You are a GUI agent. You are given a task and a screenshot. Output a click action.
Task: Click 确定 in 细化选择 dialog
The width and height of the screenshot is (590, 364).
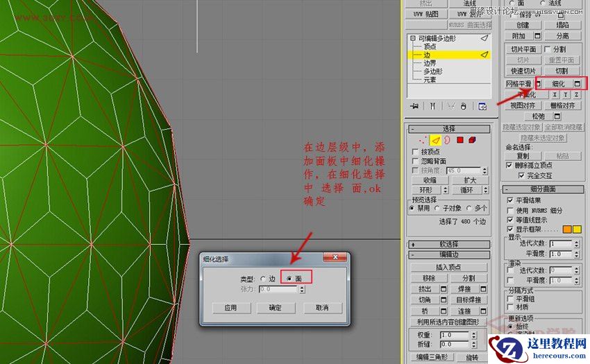(x=276, y=308)
